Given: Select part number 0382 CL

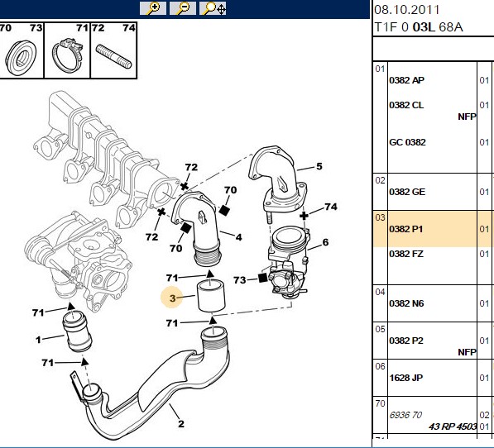Looking at the screenshot, I should click(406, 105).
